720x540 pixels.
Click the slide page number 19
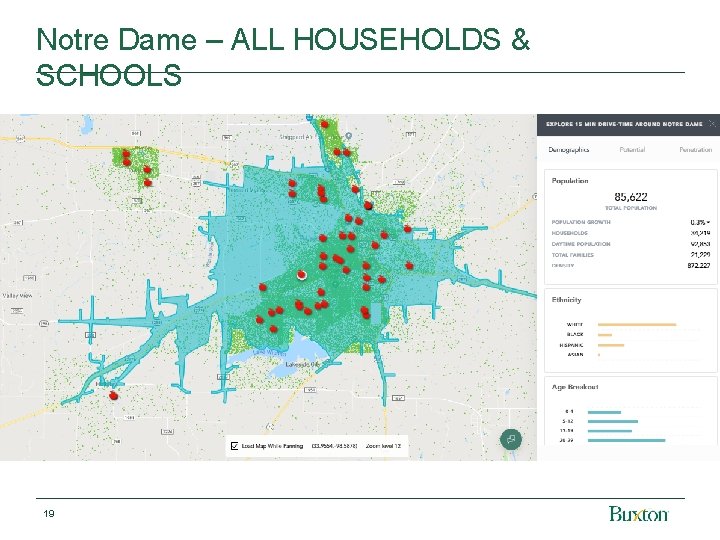(49, 514)
